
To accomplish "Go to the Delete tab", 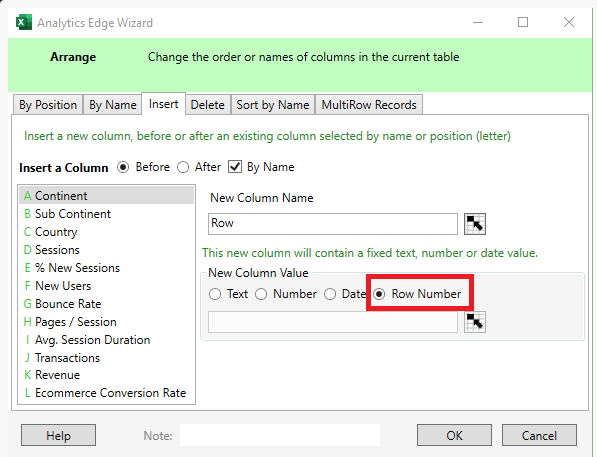I will (208, 105).
